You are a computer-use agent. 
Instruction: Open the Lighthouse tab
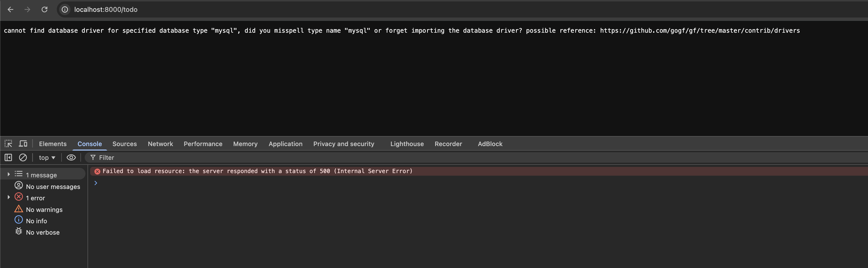[407, 144]
